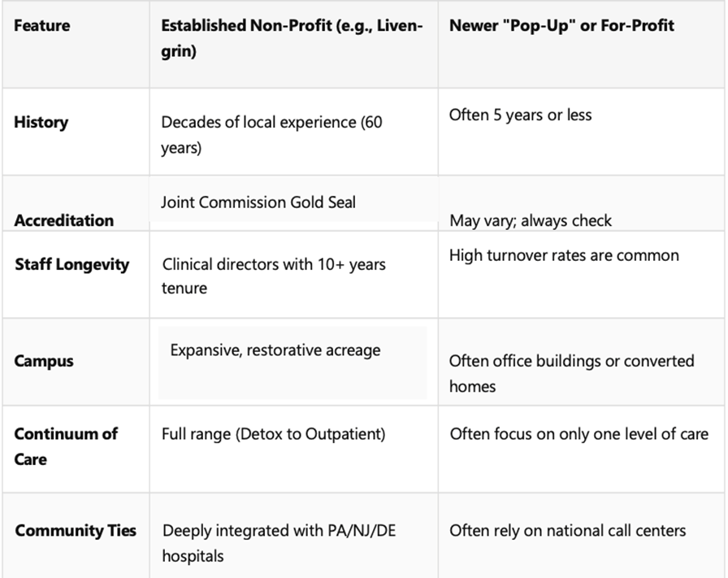Screen dimensions: 728x578
Task: Select "Often focus on only one level of care"
Action: (578, 434)
